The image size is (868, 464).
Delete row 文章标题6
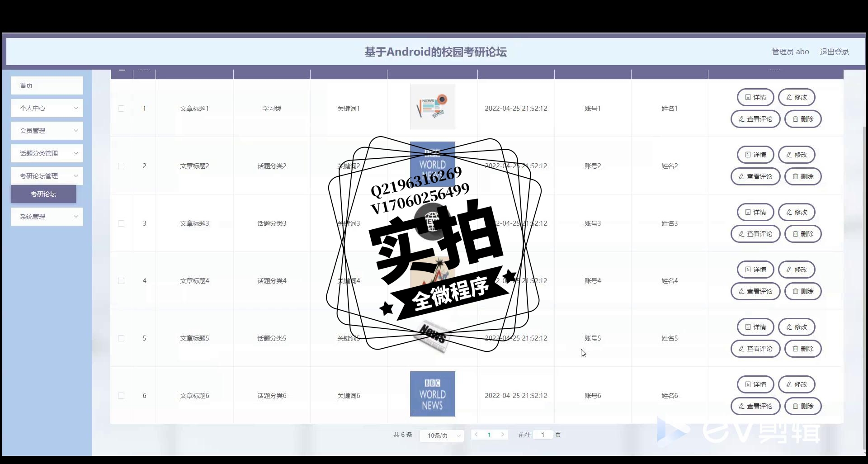(x=803, y=406)
